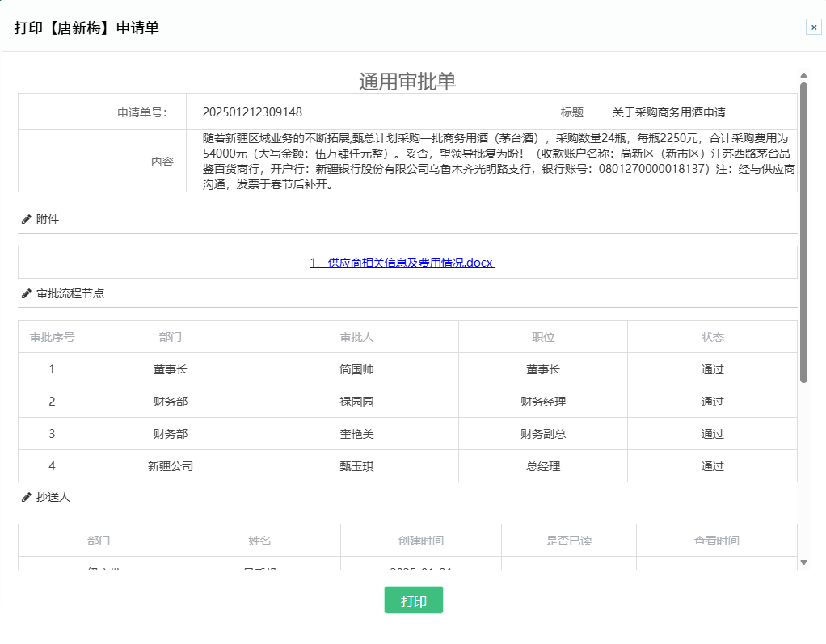Open the 供应商相关信息及费用情况.docx attachment
The height and width of the screenshot is (644, 826).
402,263
